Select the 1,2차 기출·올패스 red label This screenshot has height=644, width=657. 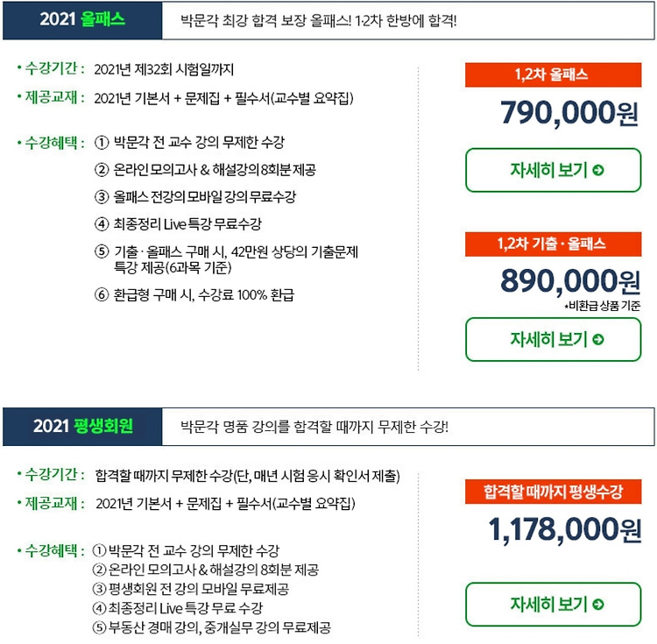(x=553, y=244)
